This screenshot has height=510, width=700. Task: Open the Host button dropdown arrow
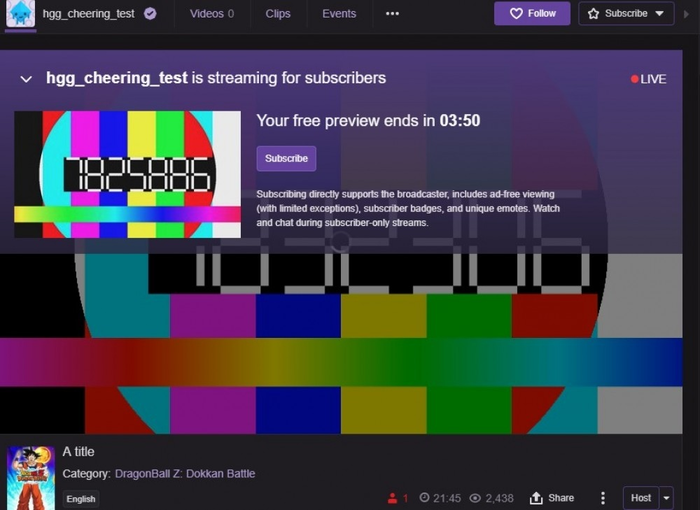[x=666, y=498]
